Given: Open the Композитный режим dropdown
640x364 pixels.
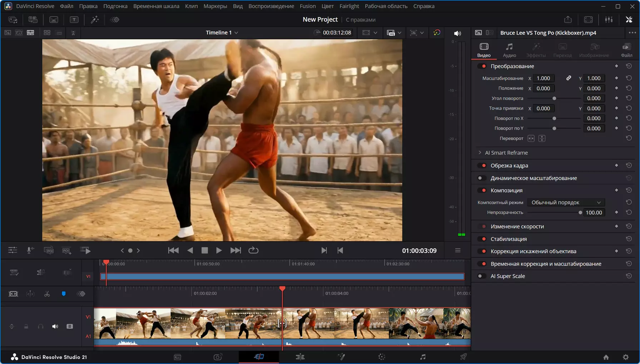Looking at the screenshot, I should [x=566, y=202].
